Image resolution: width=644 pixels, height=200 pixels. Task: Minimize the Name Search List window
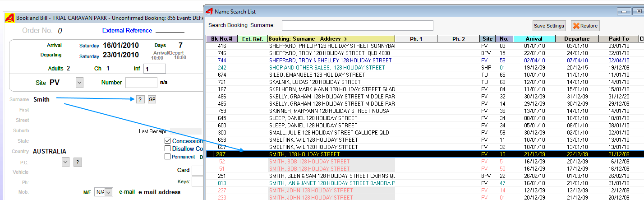tap(624, 12)
